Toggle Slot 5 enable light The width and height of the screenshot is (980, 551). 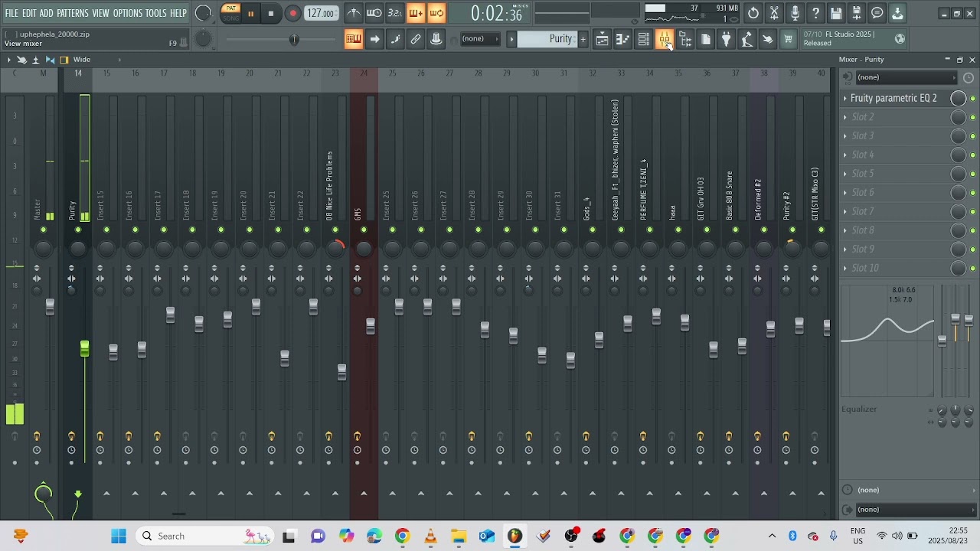pos(972,174)
